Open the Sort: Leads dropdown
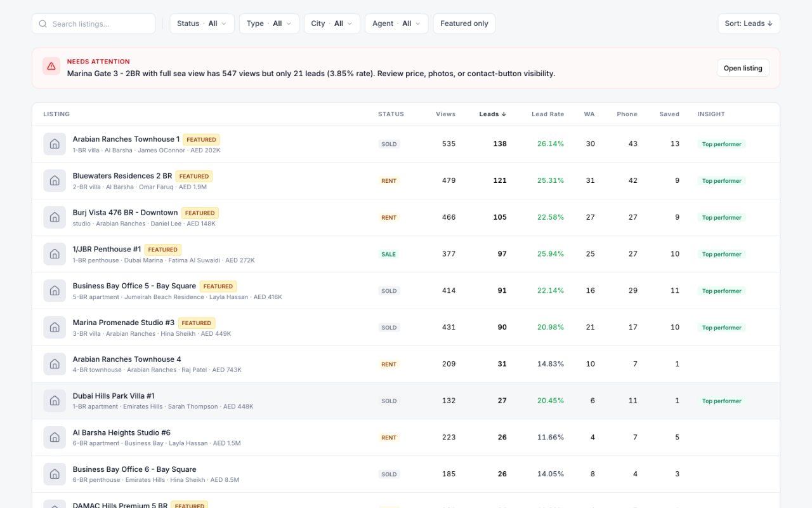This screenshot has height=508, width=812. coord(749,23)
